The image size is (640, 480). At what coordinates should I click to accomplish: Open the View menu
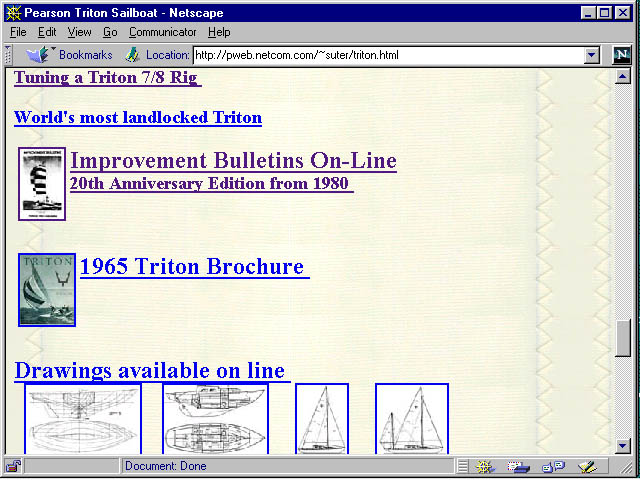pos(79,32)
